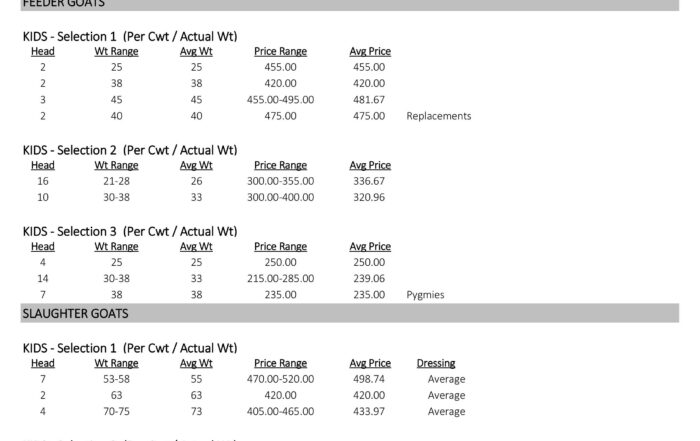Click average price 433.97
Viewport: 700px width, 441px height.
point(369,411)
